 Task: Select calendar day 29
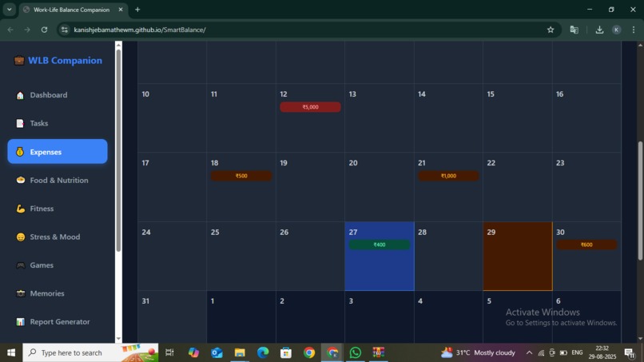point(518,257)
